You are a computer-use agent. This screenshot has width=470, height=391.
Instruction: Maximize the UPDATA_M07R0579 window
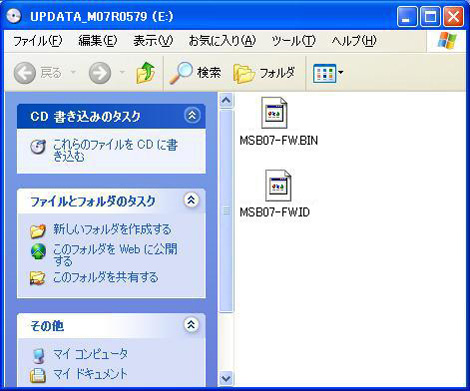click(430, 17)
